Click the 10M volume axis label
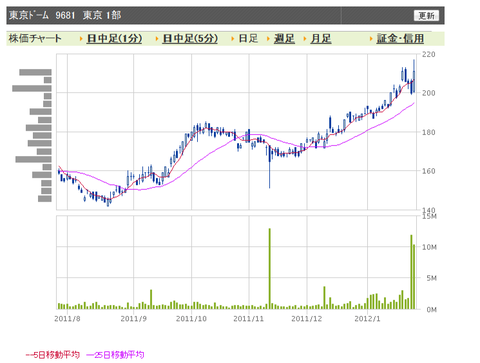The height and width of the screenshot is (363, 480). [429, 247]
